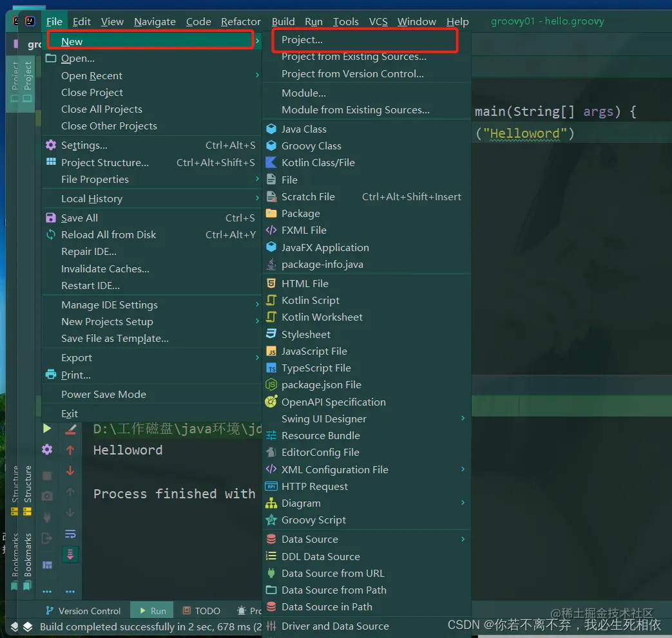Select Module from Existing Sources...
This screenshot has height=638, width=672.
(x=355, y=110)
